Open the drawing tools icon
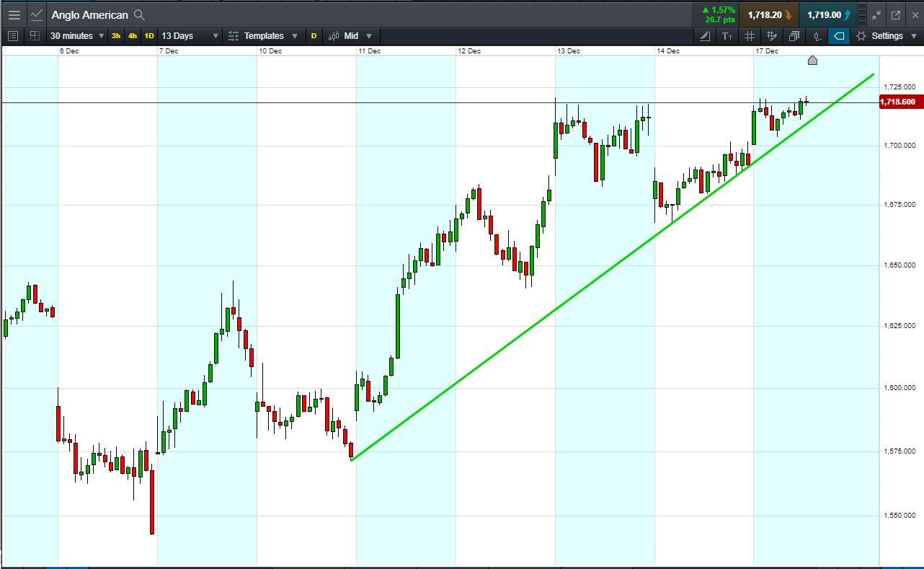The width and height of the screenshot is (924, 569). [x=704, y=36]
